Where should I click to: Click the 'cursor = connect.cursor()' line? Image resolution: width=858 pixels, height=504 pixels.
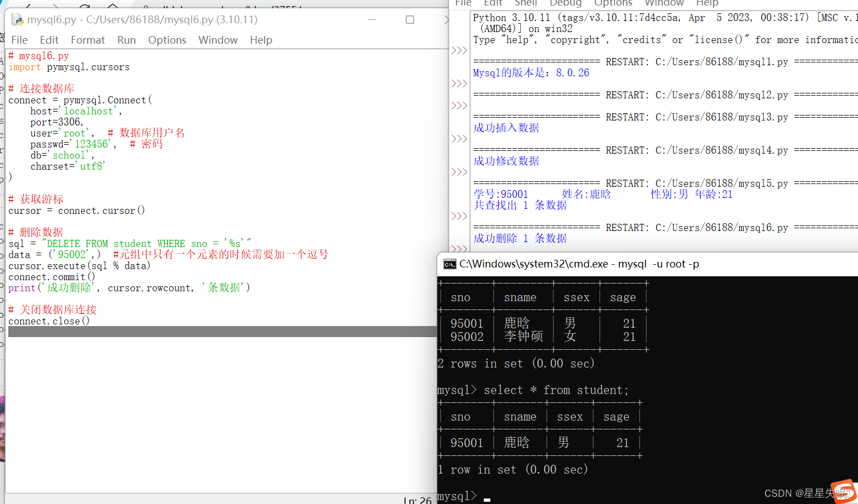tap(77, 211)
